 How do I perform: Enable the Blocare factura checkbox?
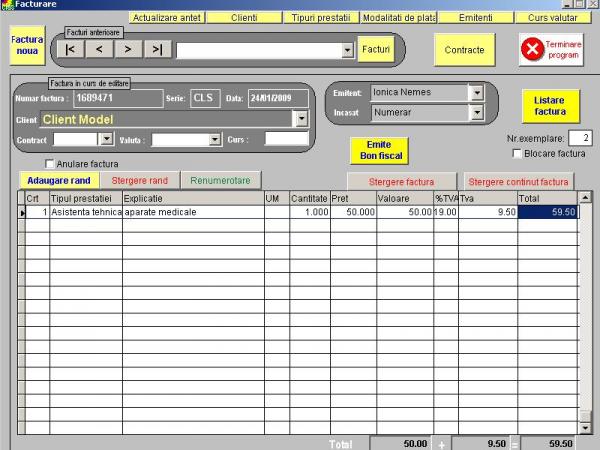click(517, 153)
